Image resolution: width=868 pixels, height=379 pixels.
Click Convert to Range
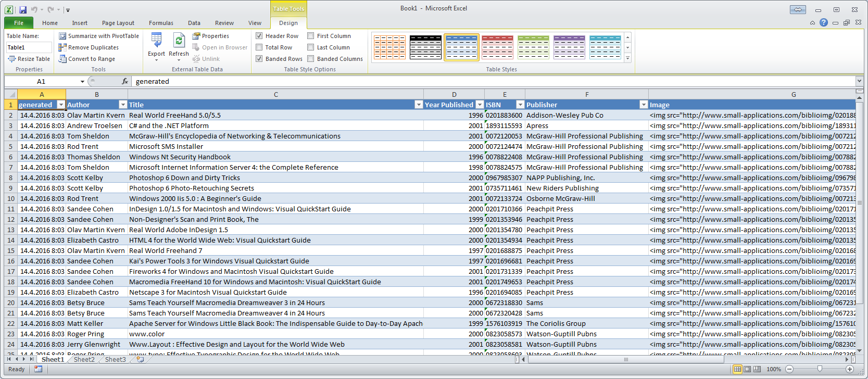coord(87,59)
